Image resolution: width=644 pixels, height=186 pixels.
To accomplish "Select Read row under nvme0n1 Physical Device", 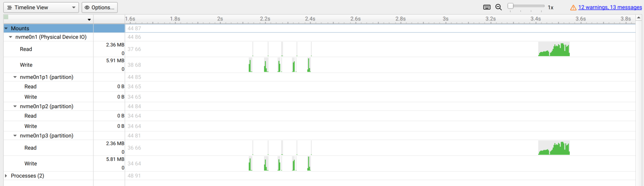I will click(x=26, y=49).
